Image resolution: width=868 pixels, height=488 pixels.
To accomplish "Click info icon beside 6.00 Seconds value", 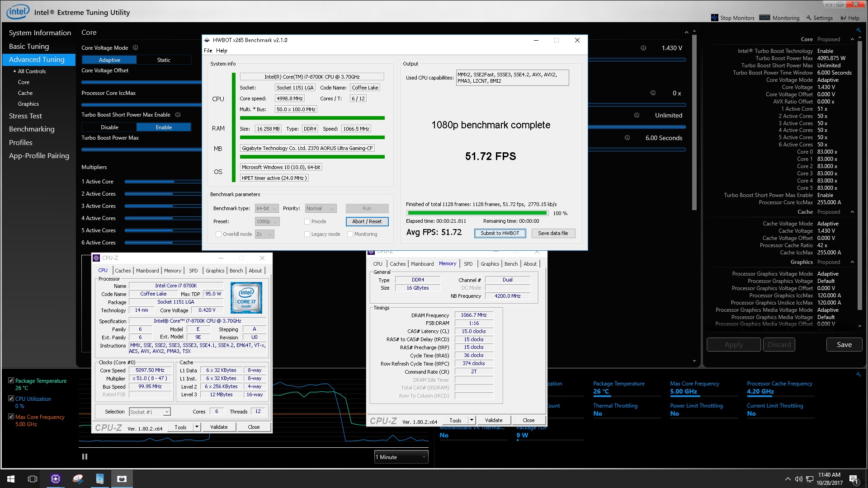I will pos(627,138).
